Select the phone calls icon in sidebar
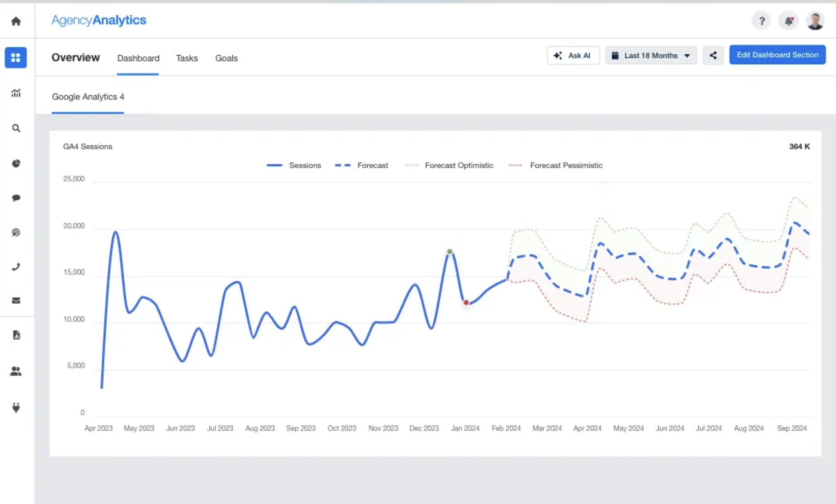The height and width of the screenshot is (504, 836). [x=16, y=267]
